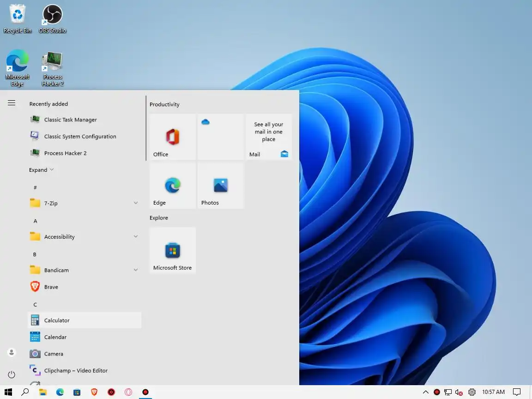532x399 pixels.
Task: Click the Explore group header
Action: coord(159,218)
